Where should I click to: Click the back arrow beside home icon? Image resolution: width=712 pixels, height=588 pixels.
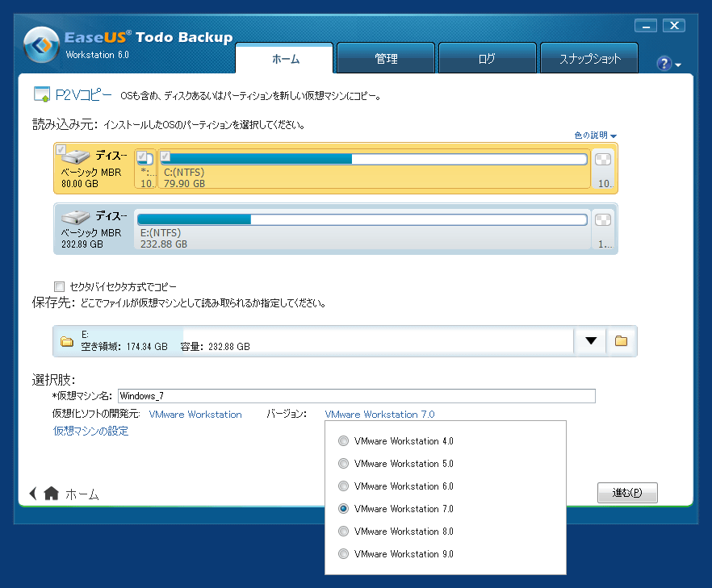tap(32, 493)
